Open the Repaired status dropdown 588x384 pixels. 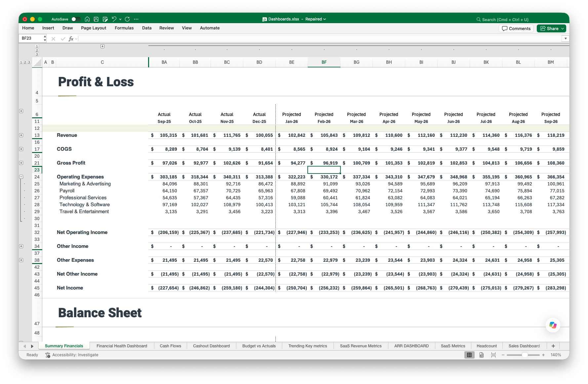pos(316,19)
